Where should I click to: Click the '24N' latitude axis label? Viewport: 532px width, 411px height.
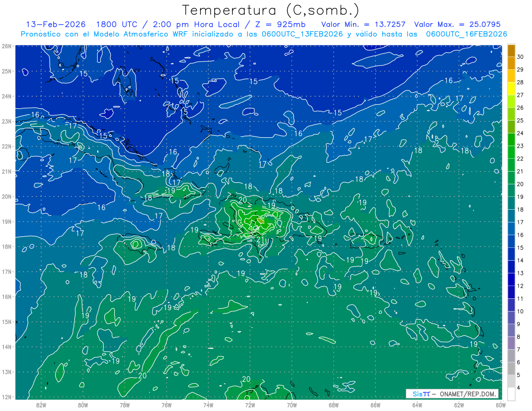click(x=7, y=96)
